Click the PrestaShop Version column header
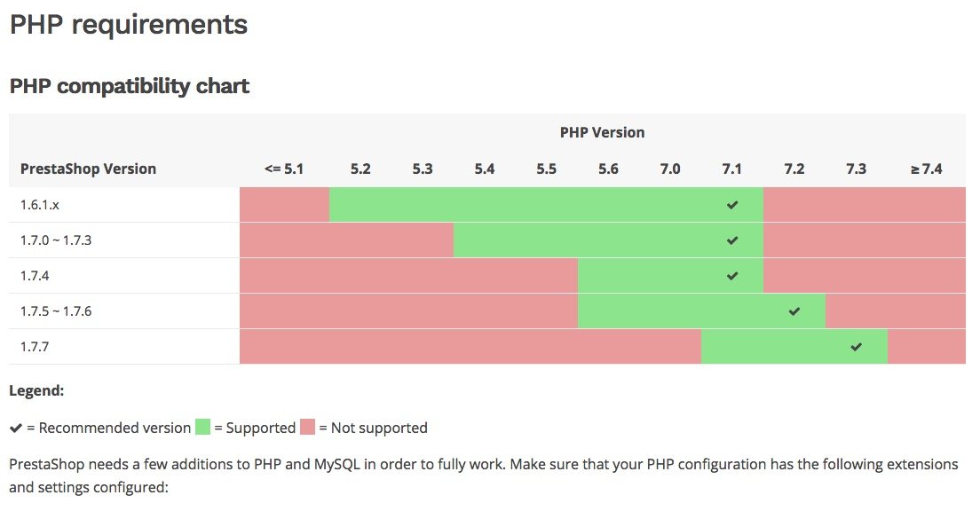The width and height of the screenshot is (980, 511). tap(88, 169)
